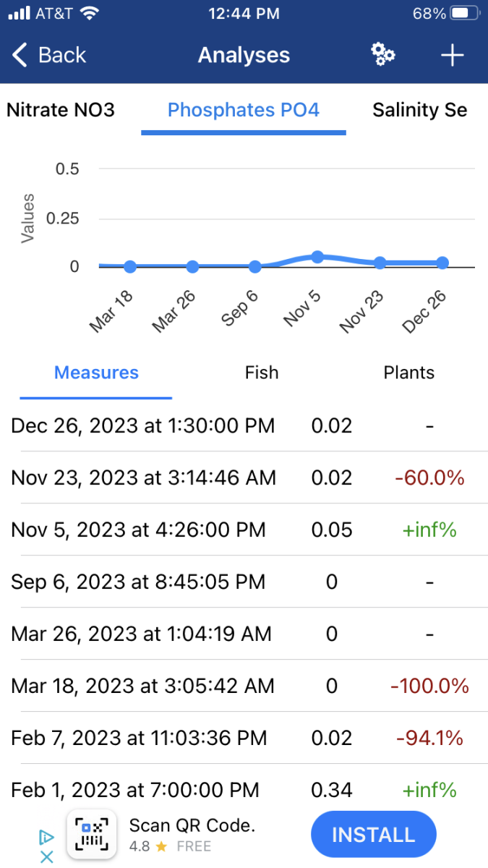
Task: Select the Measures tab
Action: point(96,373)
